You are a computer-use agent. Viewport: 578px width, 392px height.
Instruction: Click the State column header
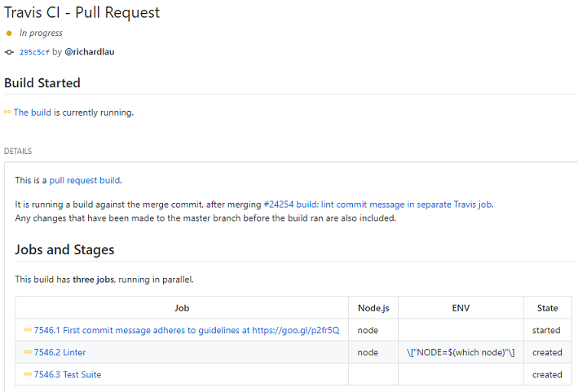pos(547,308)
